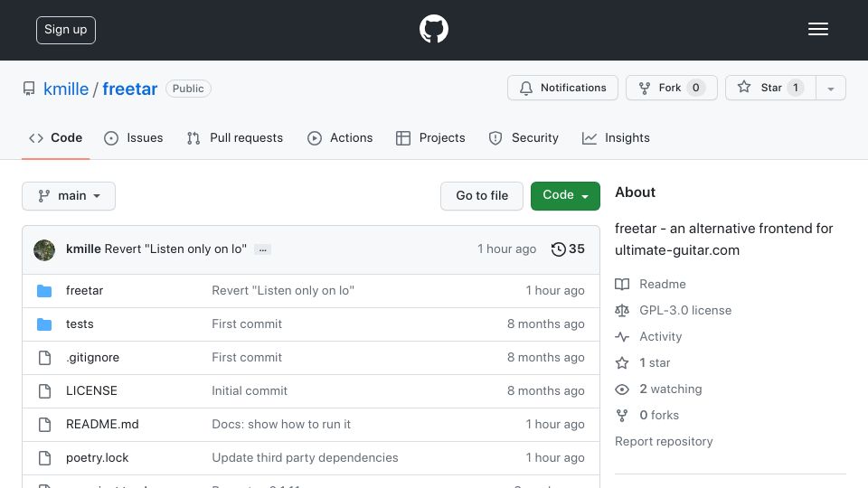This screenshot has height=488, width=868.
Task: Click the commit history clock icon
Action: pyautogui.click(x=558, y=249)
